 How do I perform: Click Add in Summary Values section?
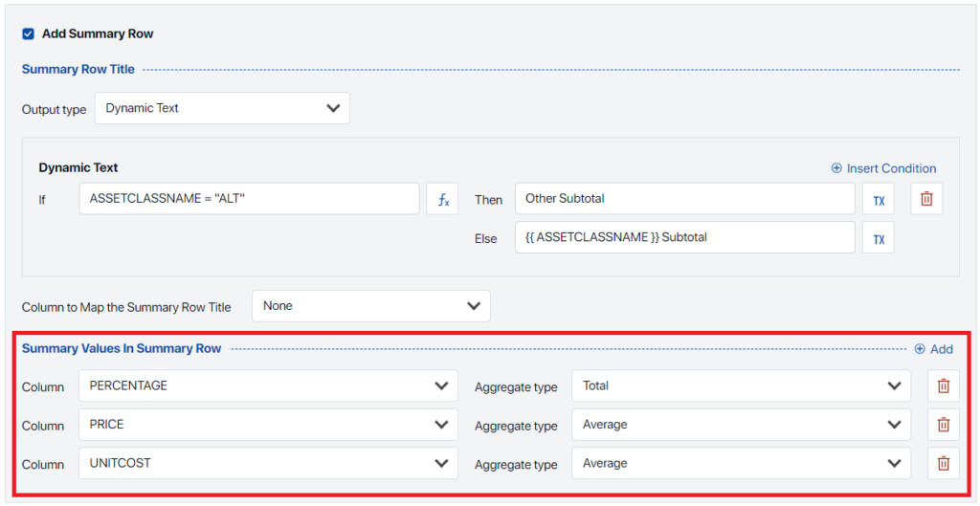coord(934,349)
